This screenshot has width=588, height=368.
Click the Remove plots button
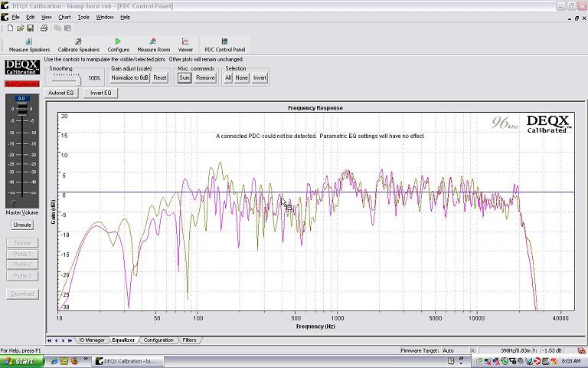click(205, 77)
